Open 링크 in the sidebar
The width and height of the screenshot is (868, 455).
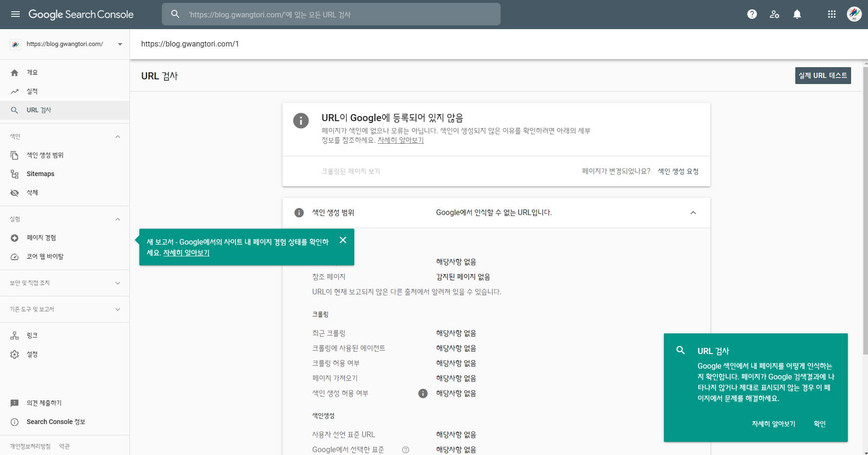pyautogui.click(x=65, y=336)
